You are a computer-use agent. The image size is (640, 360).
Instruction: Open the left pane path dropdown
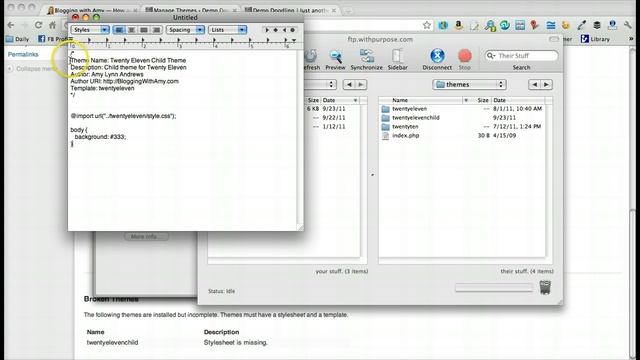coord(320,84)
